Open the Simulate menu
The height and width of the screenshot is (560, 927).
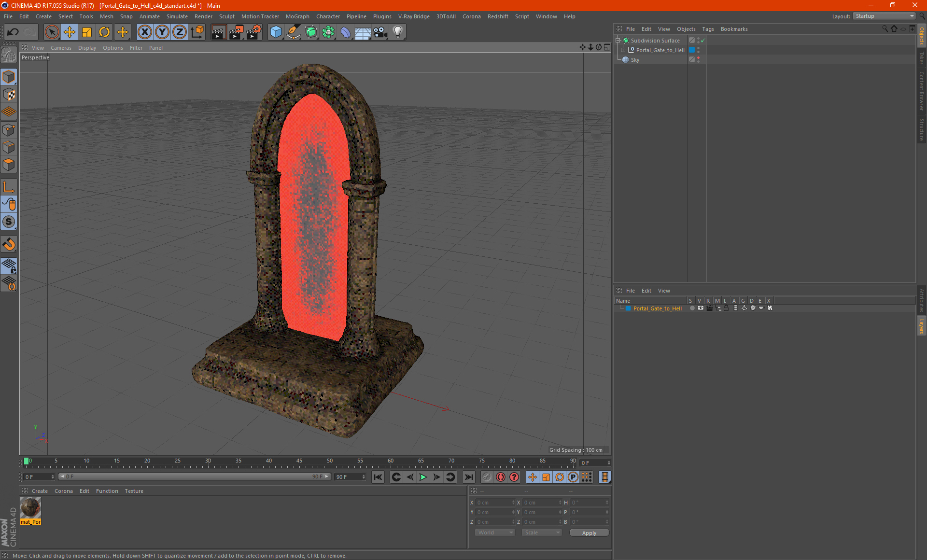click(177, 16)
